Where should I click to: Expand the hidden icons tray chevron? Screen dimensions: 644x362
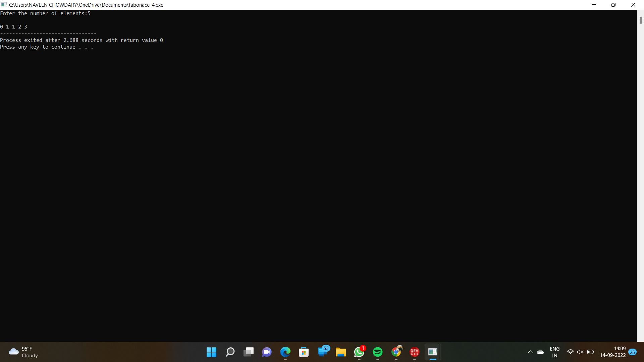(530, 352)
